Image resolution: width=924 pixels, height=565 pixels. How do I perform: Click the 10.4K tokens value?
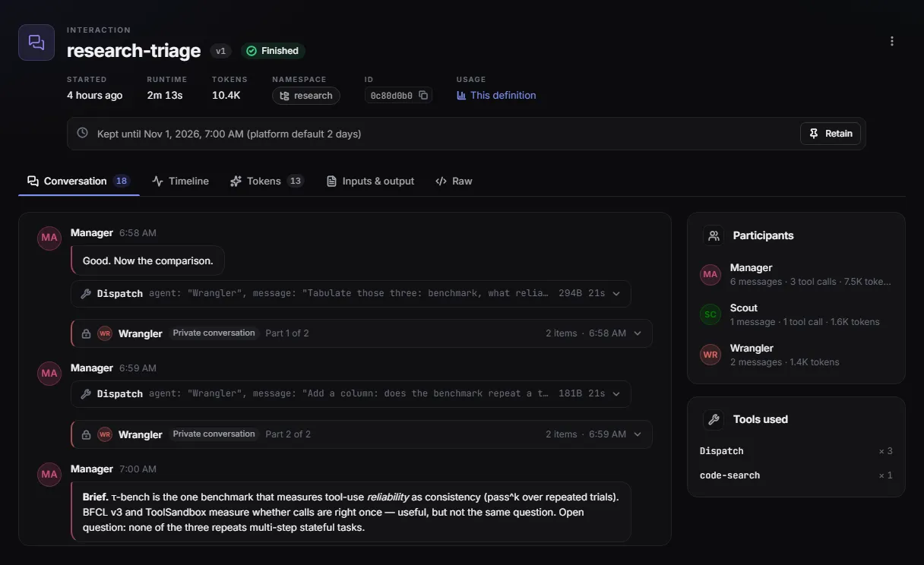pyautogui.click(x=226, y=96)
